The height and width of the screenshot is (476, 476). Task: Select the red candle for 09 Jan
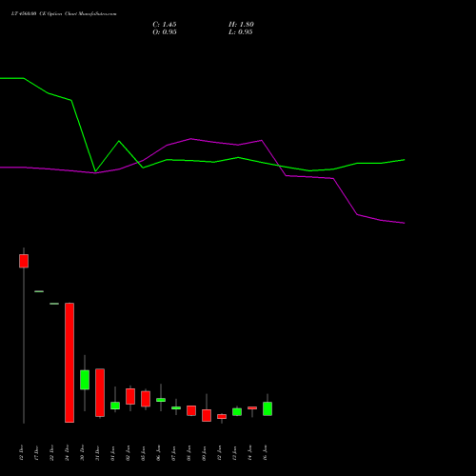tap(207, 415)
